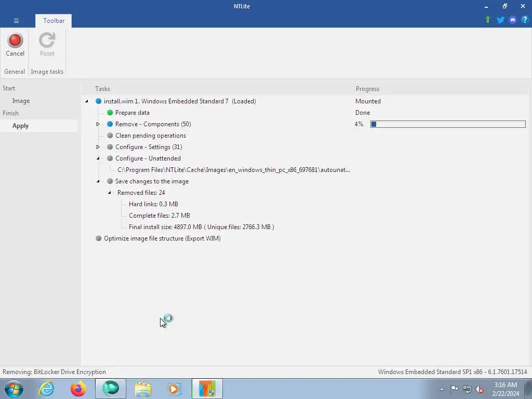Screen dimensions: 532x399
Task: Select the Prepare data task row
Action: [132, 113]
